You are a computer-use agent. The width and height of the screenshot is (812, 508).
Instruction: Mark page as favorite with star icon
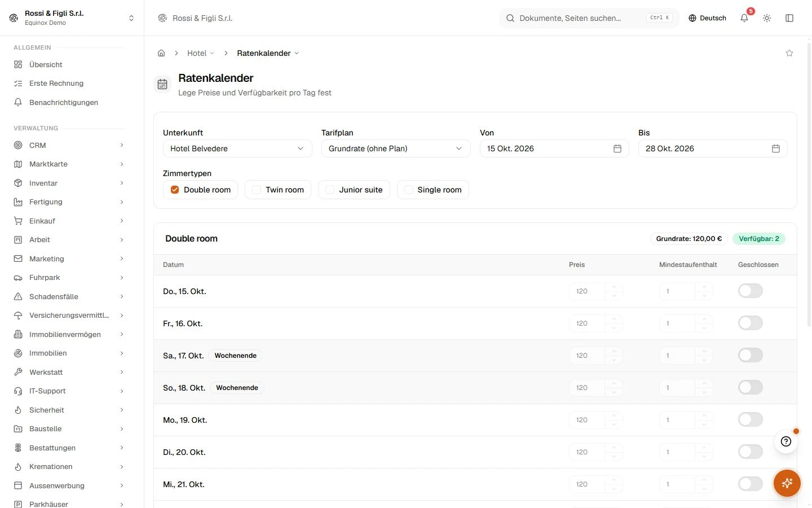point(789,53)
